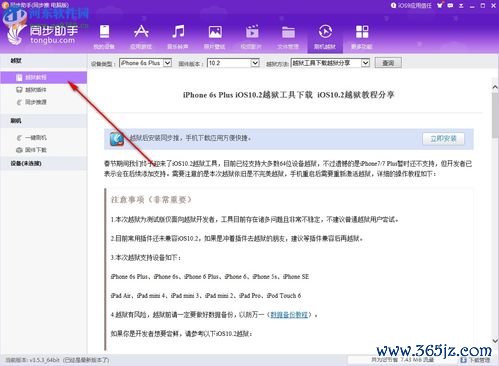Click the line listing 'iPad Air、iPad mini 4'
The height and width of the screenshot is (366, 499).
pos(206,295)
